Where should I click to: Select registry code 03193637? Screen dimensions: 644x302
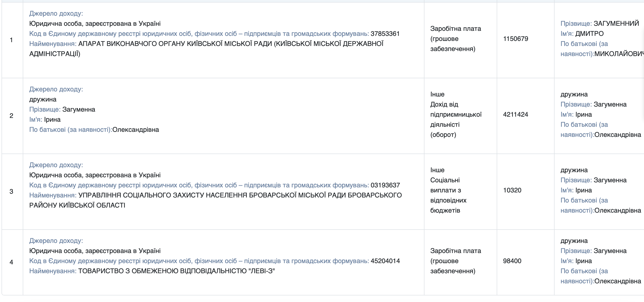point(385,185)
